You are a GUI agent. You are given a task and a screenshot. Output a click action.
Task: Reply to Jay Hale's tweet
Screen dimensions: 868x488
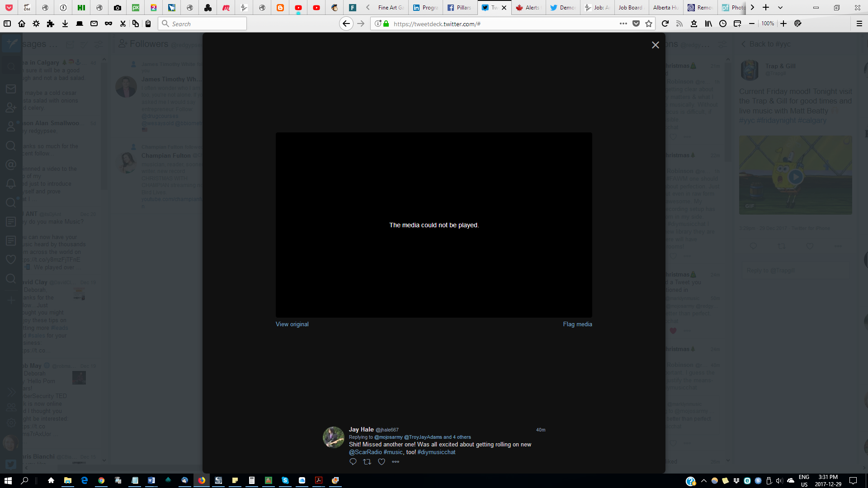[353, 462]
